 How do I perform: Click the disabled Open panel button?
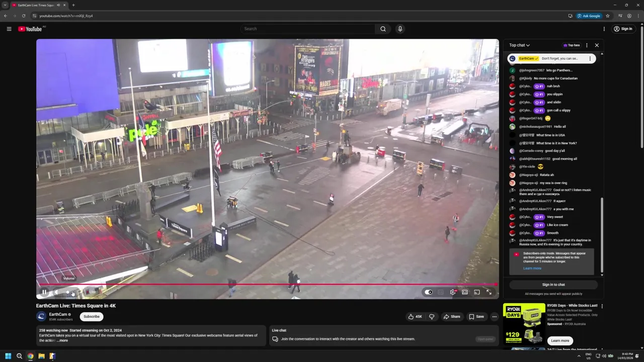point(486,339)
